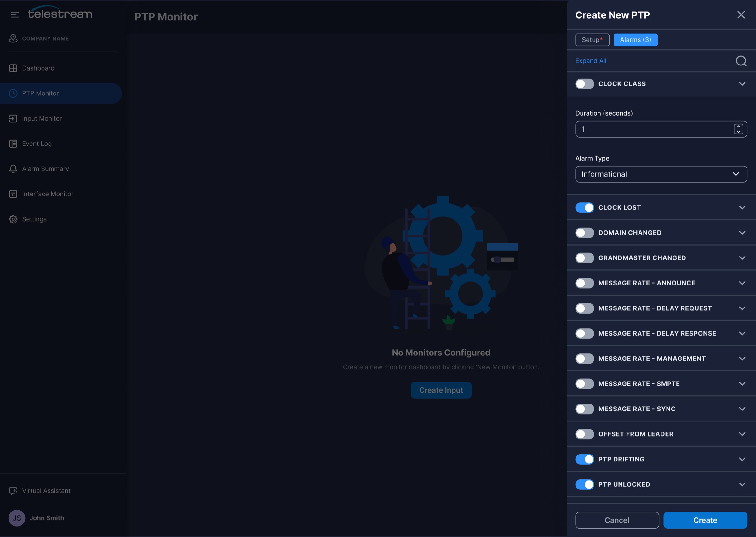Click the Cancel button
Screen dimensions: 756x537
coord(617,520)
